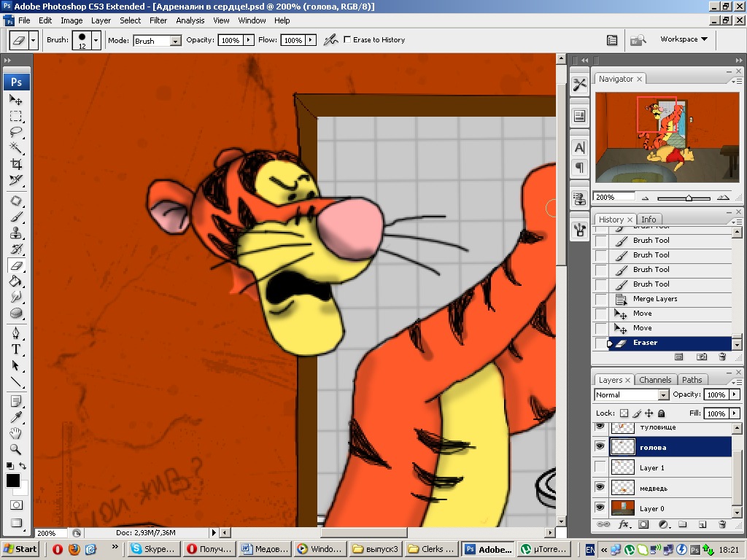Image resolution: width=747 pixels, height=560 pixels.
Task: Open the eraser Mode dropdown
Action: point(157,41)
